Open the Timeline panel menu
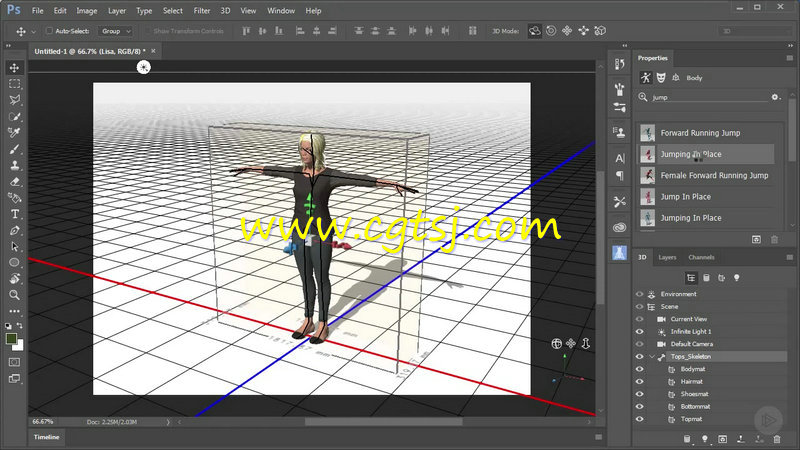The height and width of the screenshot is (450, 800). tap(598, 437)
